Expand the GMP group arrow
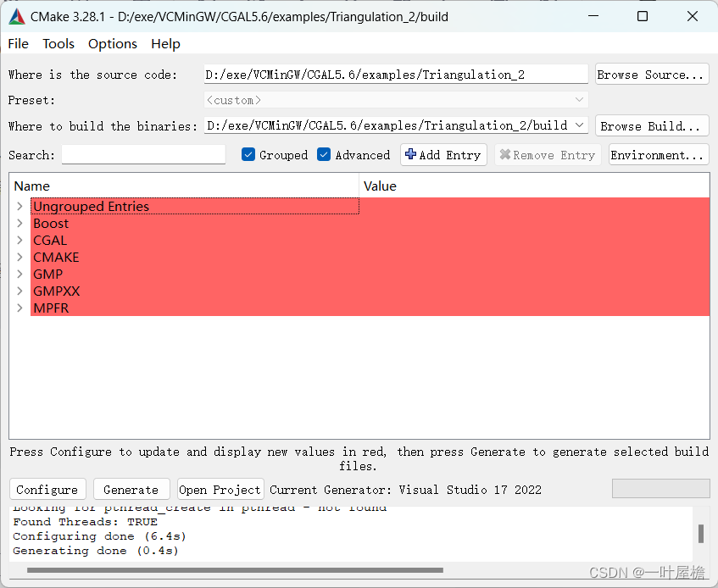The width and height of the screenshot is (718, 588). 19,275
